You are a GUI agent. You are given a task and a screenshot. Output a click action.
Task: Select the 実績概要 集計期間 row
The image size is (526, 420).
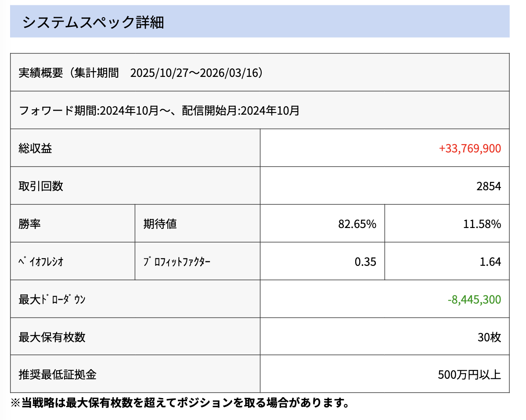(141, 72)
